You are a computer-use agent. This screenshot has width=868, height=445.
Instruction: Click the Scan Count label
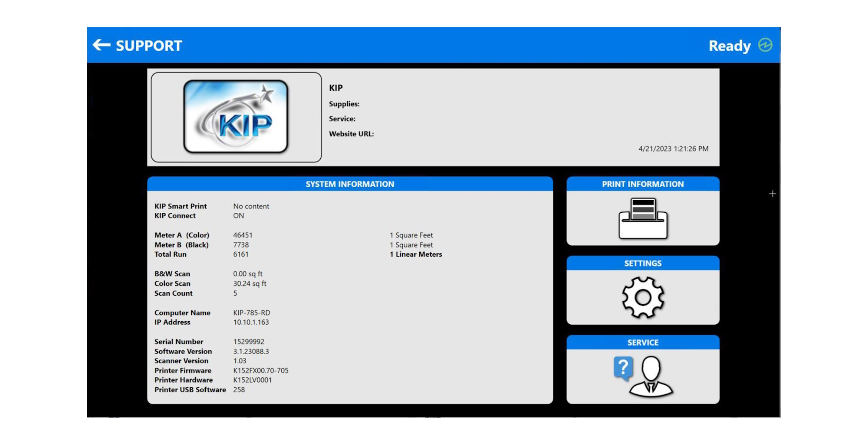click(173, 293)
